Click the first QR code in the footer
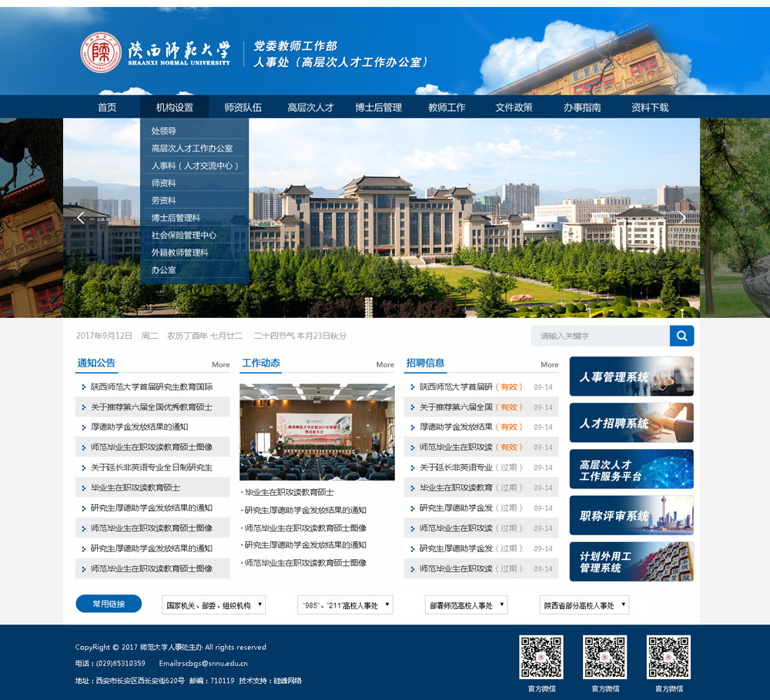This screenshot has width=770, height=700. pos(541,657)
